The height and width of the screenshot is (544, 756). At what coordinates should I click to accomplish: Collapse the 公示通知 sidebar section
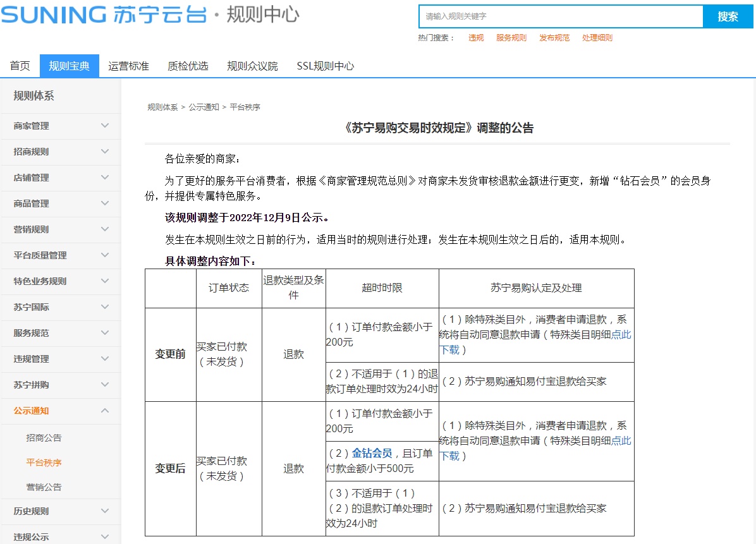[x=61, y=411]
